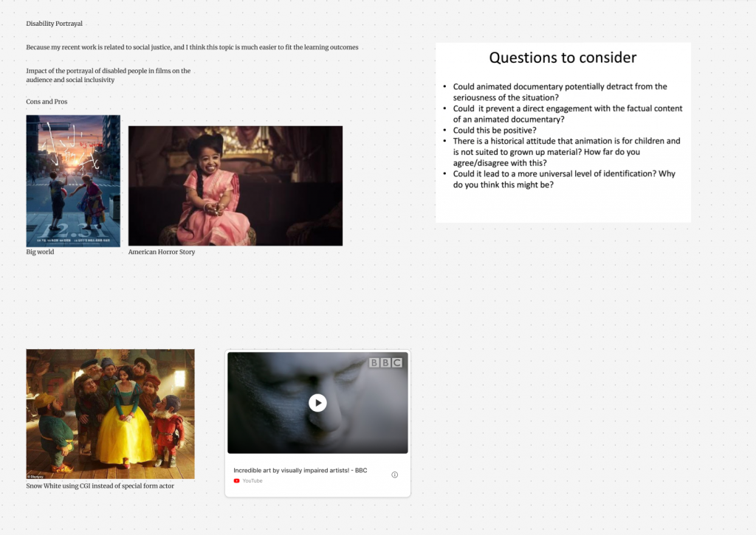Viewport: 756px width, 535px height.
Task: Open info icon on the YouTube card
Action: (394, 474)
